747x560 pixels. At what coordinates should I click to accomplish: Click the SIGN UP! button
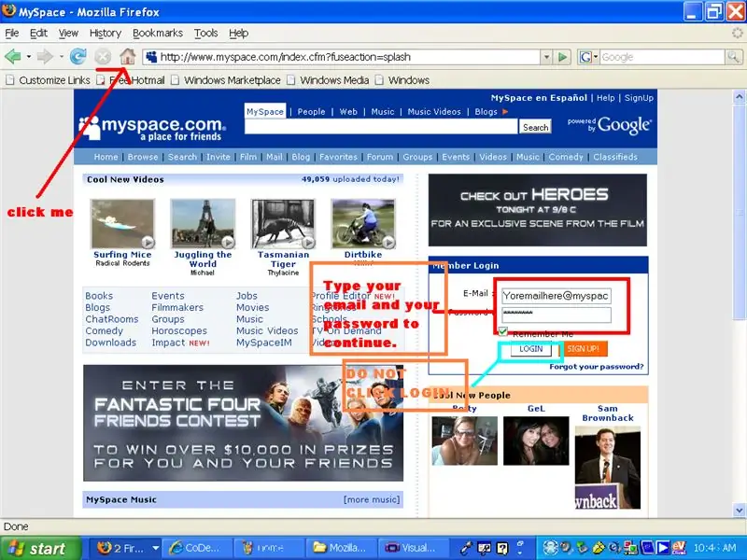point(583,349)
